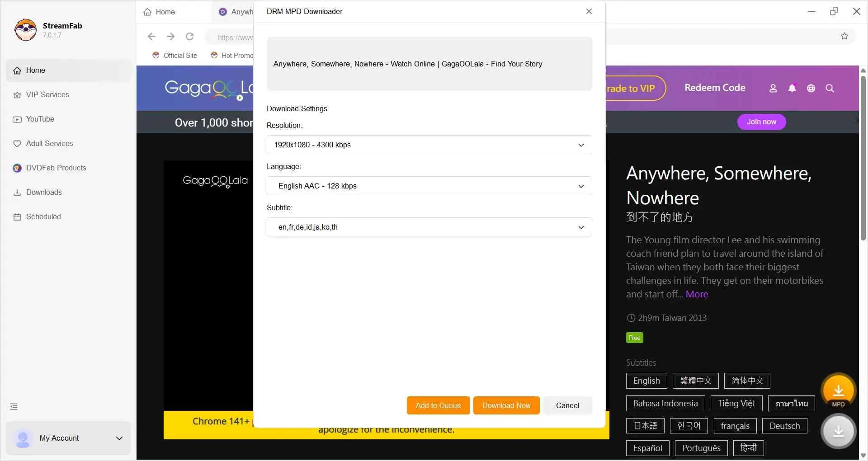Click the orange MPD download icon

838,391
